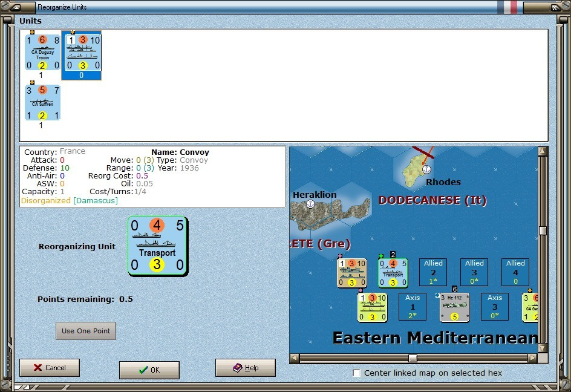Click the Heraklion port anchor icon

310,204
